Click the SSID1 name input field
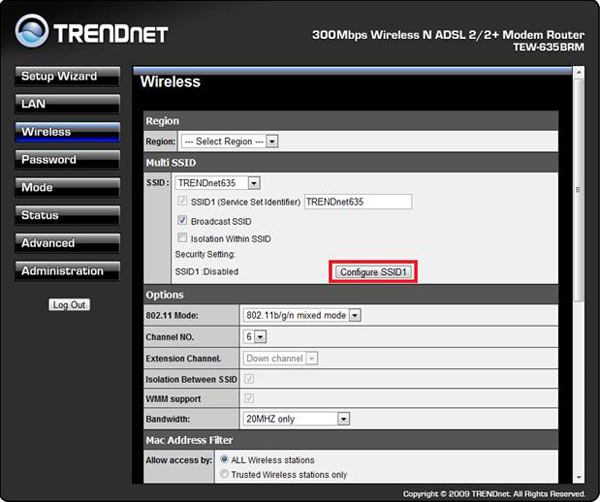 coord(358,202)
